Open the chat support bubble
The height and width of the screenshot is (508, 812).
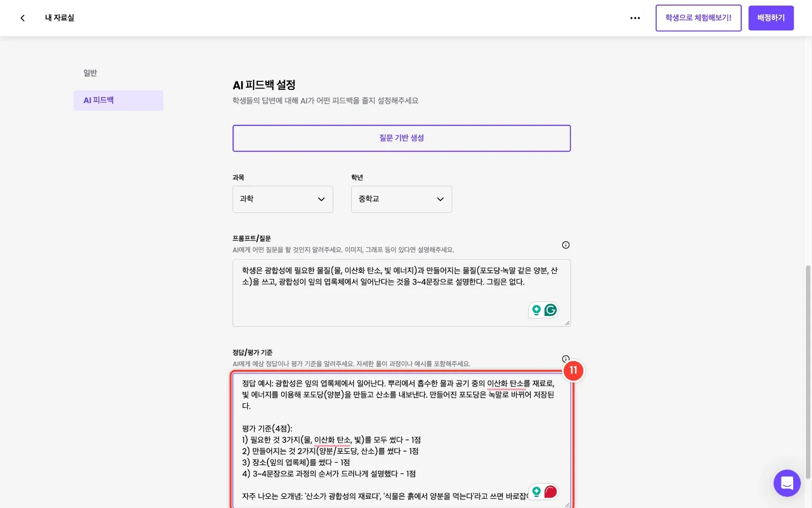pyautogui.click(x=787, y=483)
